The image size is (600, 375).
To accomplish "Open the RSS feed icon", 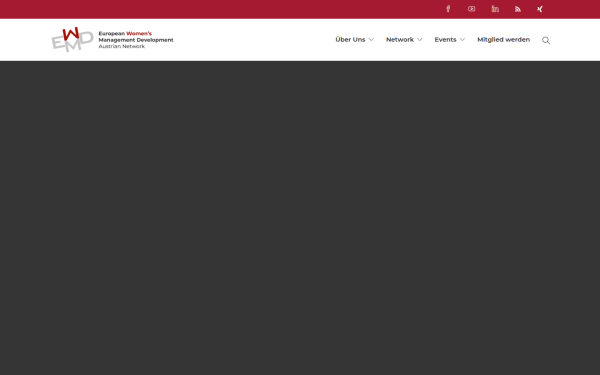I will tap(518, 9).
